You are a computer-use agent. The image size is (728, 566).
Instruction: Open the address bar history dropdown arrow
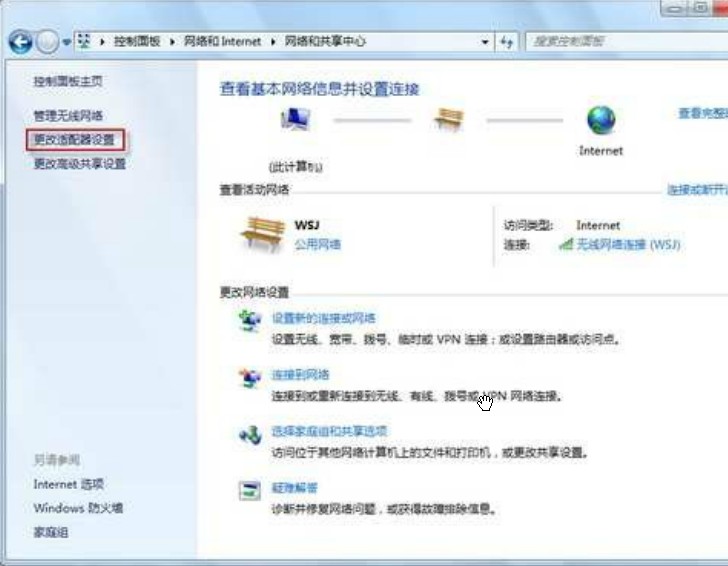(x=485, y=42)
